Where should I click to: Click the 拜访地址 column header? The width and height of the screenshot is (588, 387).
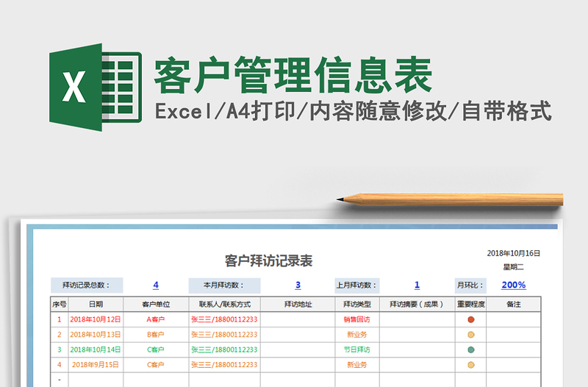[x=298, y=304]
